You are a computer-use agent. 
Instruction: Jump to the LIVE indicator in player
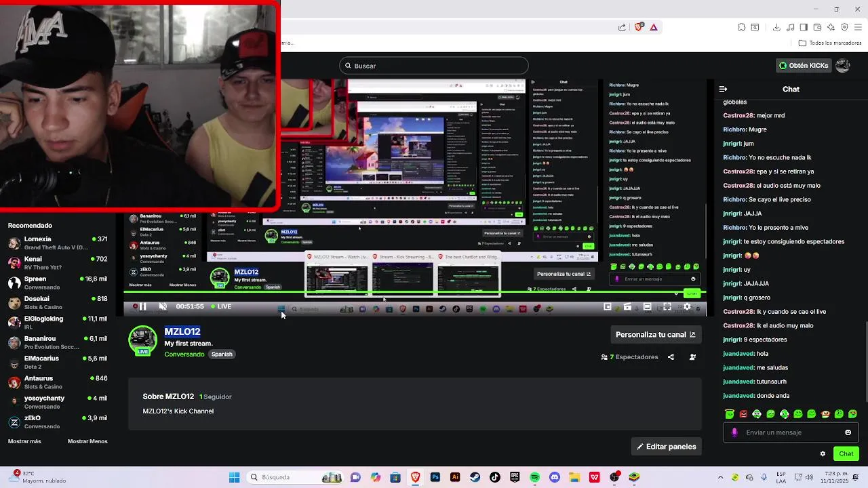pyautogui.click(x=221, y=306)
